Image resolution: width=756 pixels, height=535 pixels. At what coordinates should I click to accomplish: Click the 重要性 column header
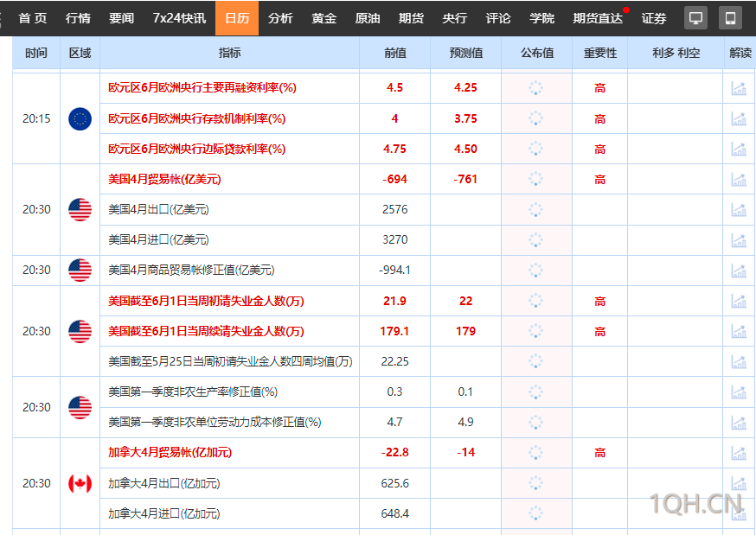[x=600, y=53]
